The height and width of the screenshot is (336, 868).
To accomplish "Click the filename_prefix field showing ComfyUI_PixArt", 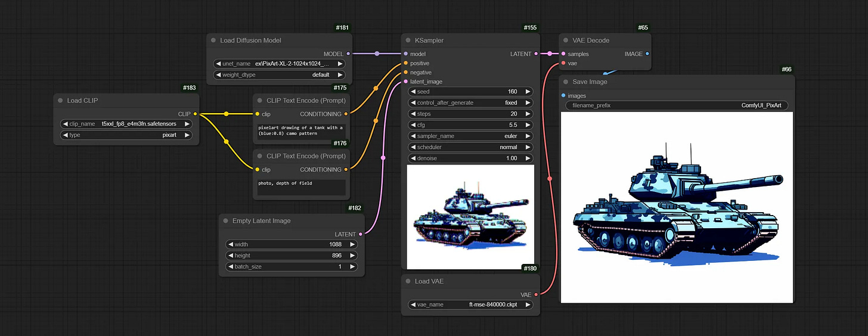I will coord(677,105).
